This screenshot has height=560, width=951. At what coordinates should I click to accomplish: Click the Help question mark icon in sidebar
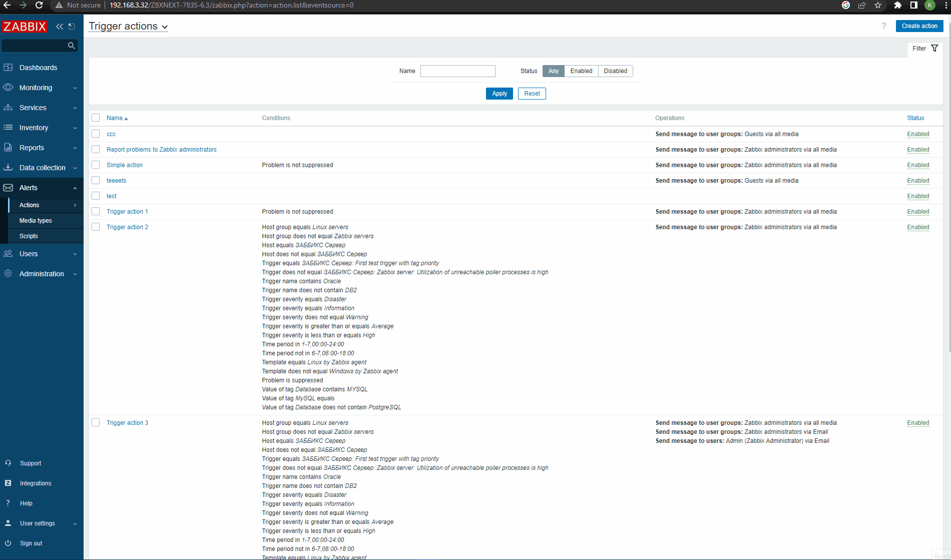coord(8,503)
